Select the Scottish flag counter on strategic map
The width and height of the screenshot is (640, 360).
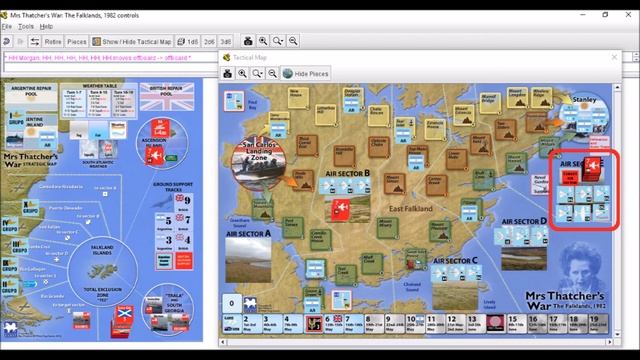click(123, 314)
